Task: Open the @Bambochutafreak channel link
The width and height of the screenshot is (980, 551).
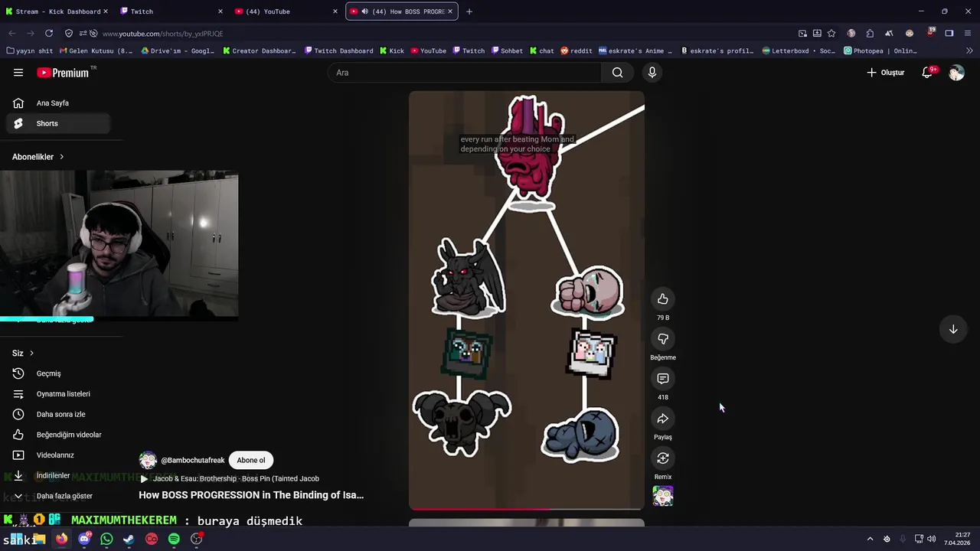Action: point(193,460)
